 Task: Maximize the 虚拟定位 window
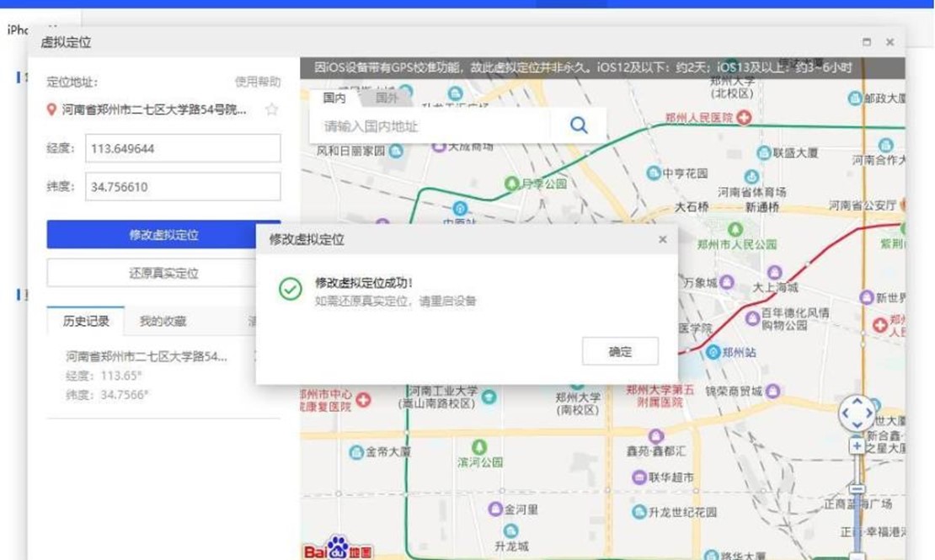click(x=867, y=42)
